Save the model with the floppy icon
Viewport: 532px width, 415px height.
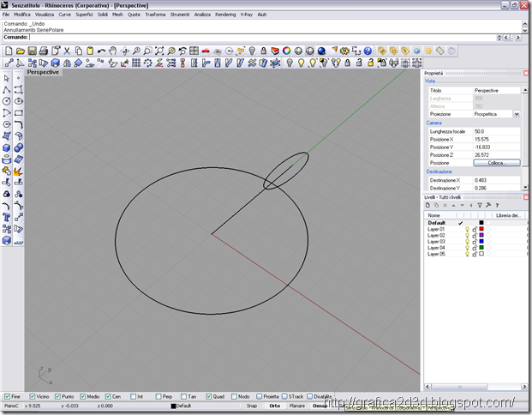[32, 51]
